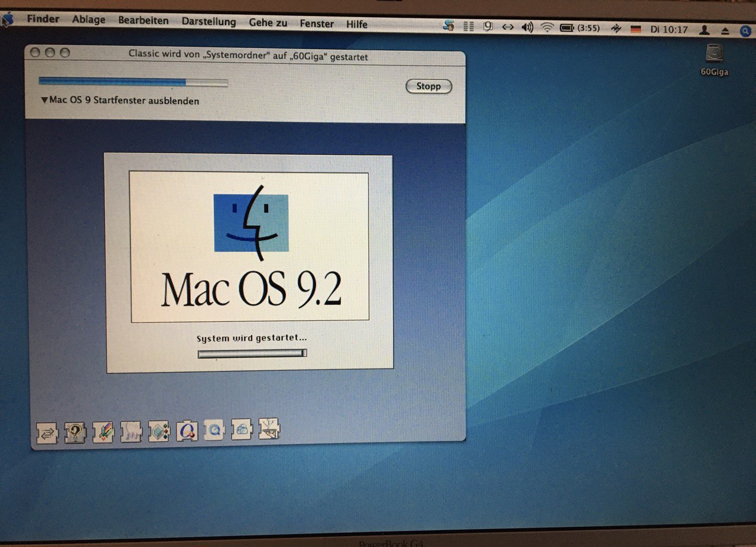The width and height of the screenshot is (756, 547).
Task: Click the double-arrow extension icon
Action: (47, 433)
